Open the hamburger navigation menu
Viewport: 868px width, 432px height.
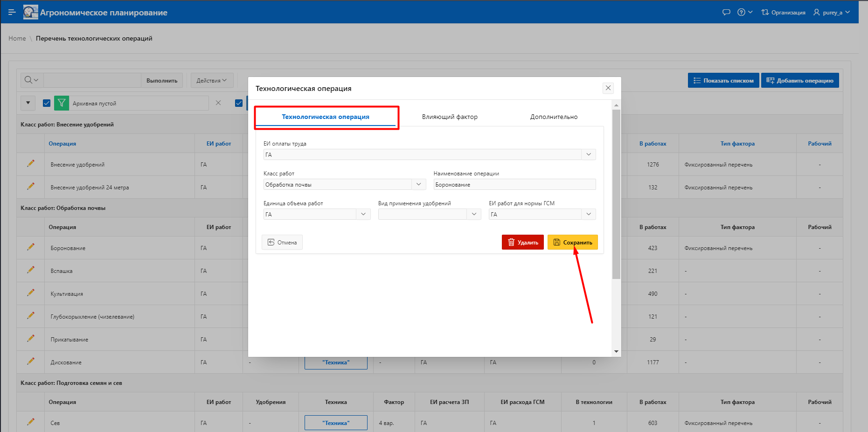(x=12, y=12)
